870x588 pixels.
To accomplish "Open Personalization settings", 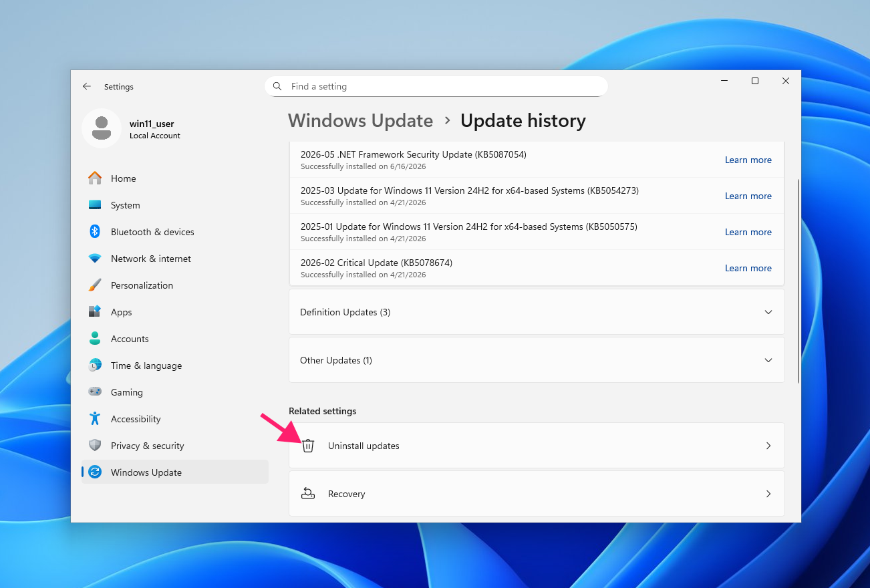I will (175, 285).
